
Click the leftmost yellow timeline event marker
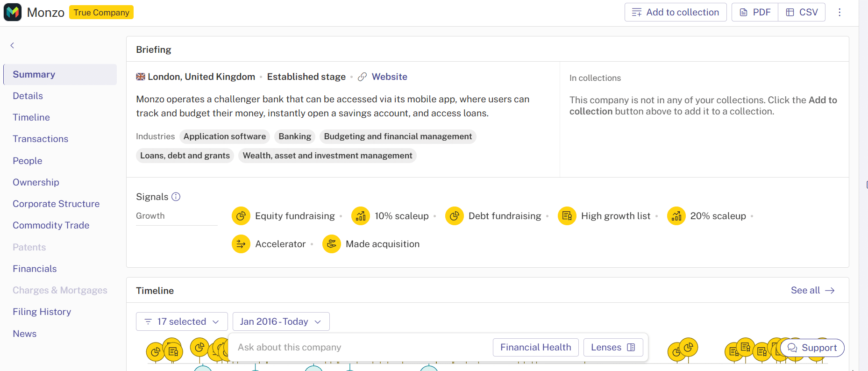(156, 352)
